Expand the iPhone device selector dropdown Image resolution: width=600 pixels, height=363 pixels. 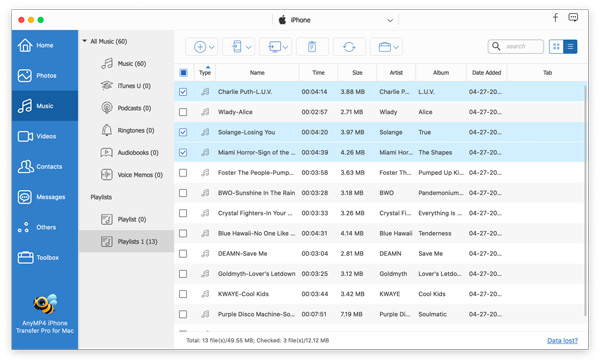pos(390,20)
